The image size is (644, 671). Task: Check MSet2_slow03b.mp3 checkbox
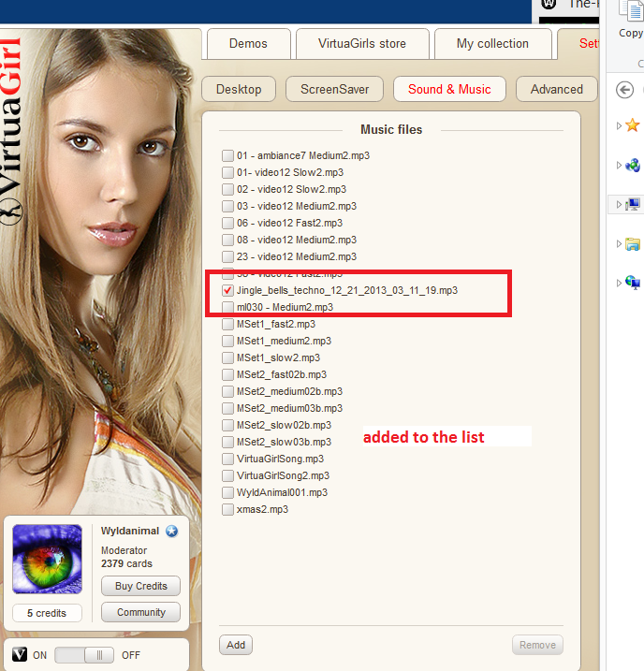[227, 442]
